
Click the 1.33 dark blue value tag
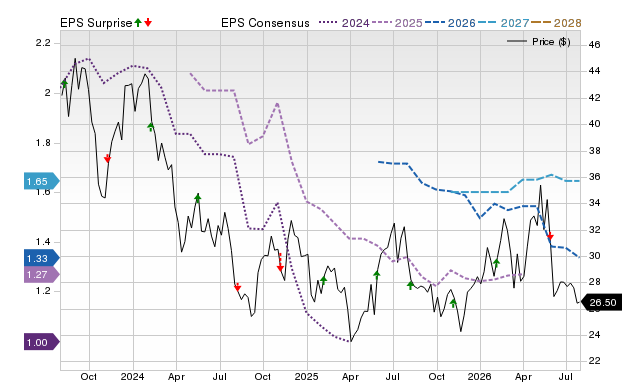click(x=41, y=258)
